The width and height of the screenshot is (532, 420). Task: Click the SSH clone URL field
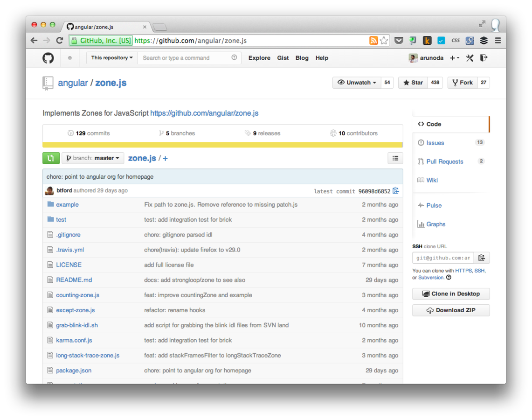click(x=443, y=258)
